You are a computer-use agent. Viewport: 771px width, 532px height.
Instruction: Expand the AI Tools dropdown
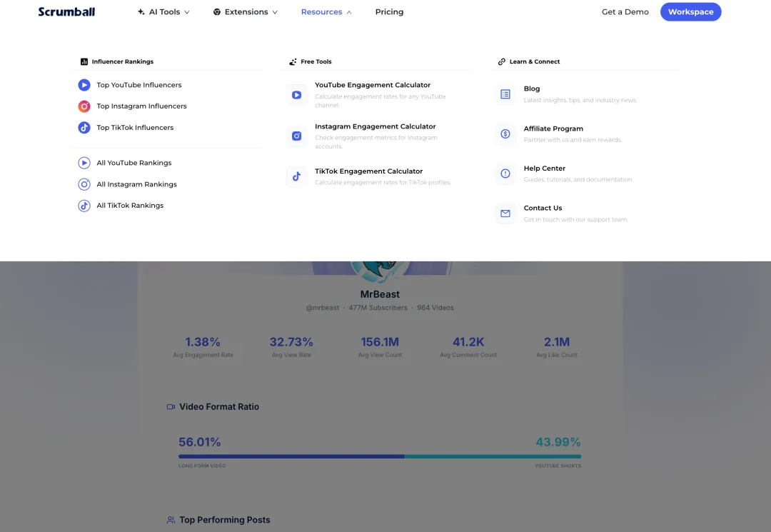pyautogui.click(x=163, y=11)
